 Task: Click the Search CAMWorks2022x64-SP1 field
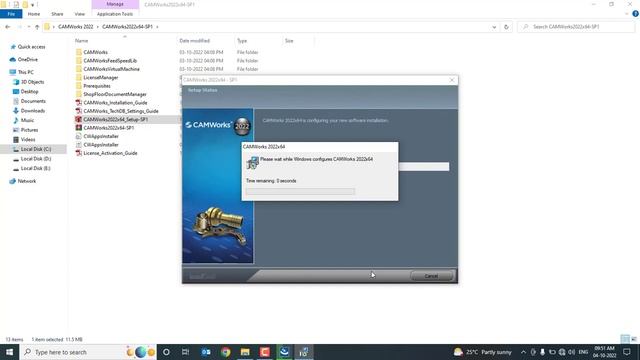(x=576, y=27)
